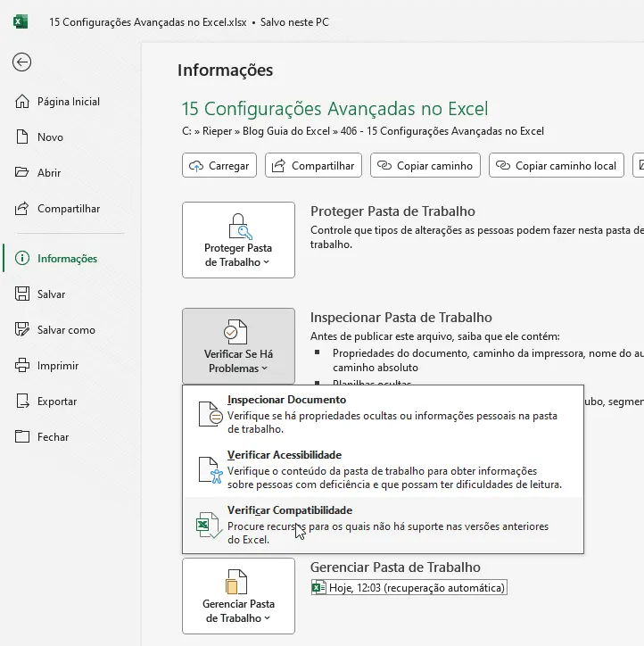Choose Verificar Compatibilidade menu entry

click(383, 525)
